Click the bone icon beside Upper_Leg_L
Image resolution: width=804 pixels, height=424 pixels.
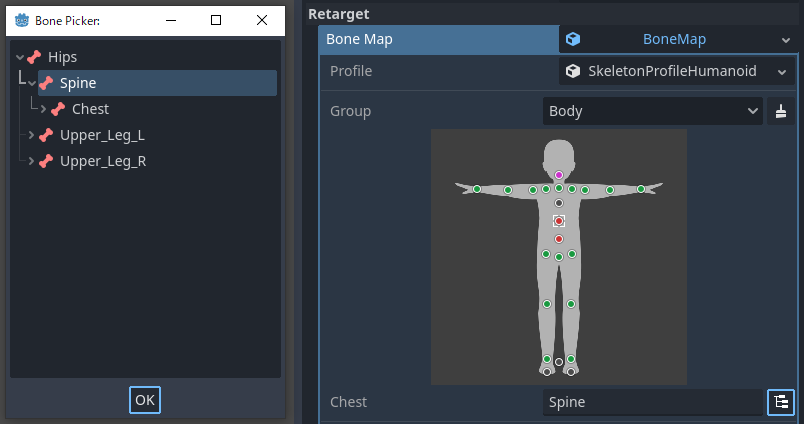point(46,135)
